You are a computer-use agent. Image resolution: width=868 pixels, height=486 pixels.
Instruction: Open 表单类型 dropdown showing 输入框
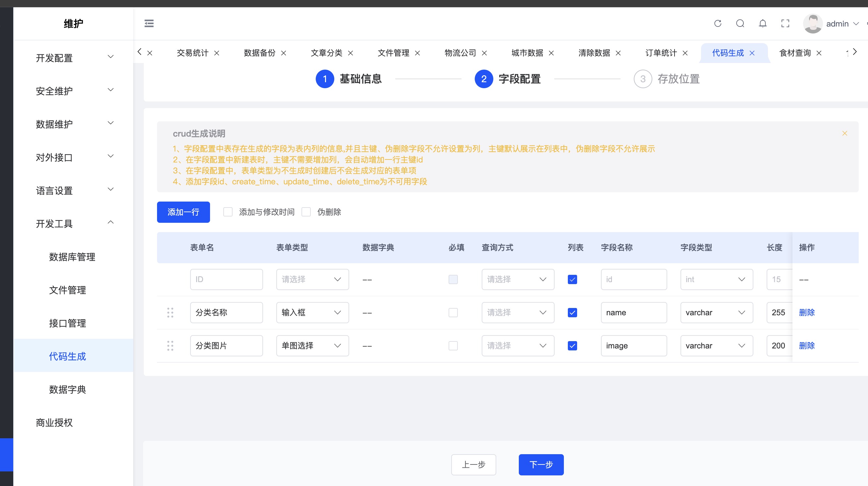coord(313,313)
